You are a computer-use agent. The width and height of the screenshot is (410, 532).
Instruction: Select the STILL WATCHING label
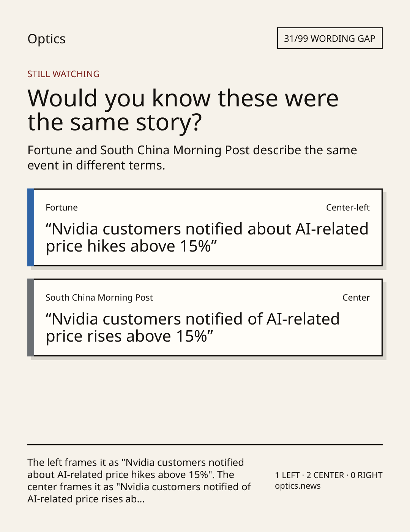tap(63, 74)
